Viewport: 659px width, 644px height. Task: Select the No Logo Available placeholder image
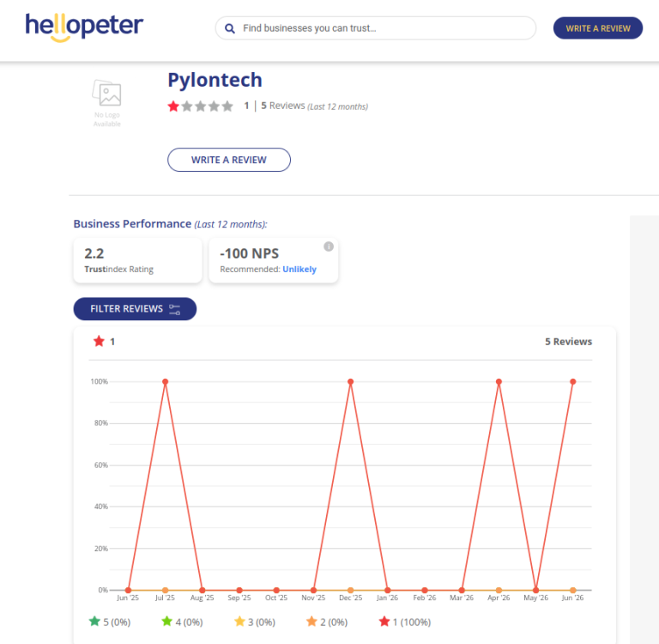pyautogui.click(x=106, y=103)
